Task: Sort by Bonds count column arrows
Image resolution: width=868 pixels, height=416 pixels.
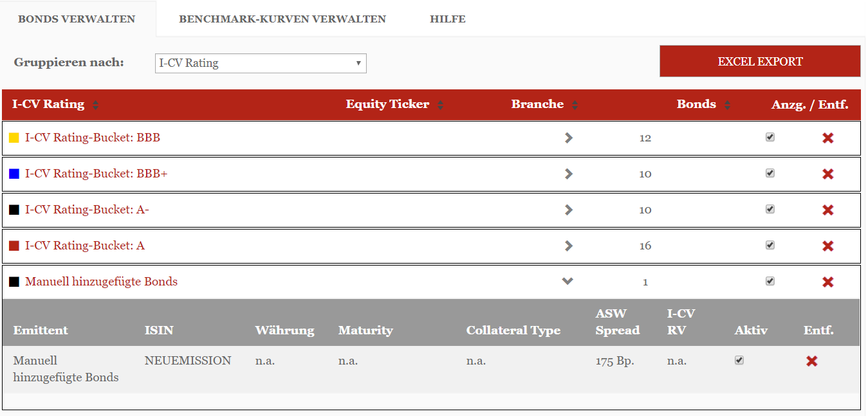Action: point(727,105)
